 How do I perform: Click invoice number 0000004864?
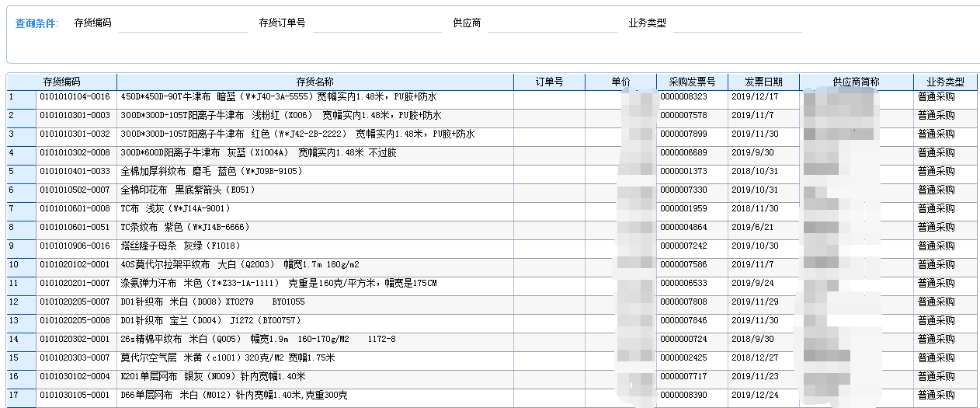coord(683,228)
